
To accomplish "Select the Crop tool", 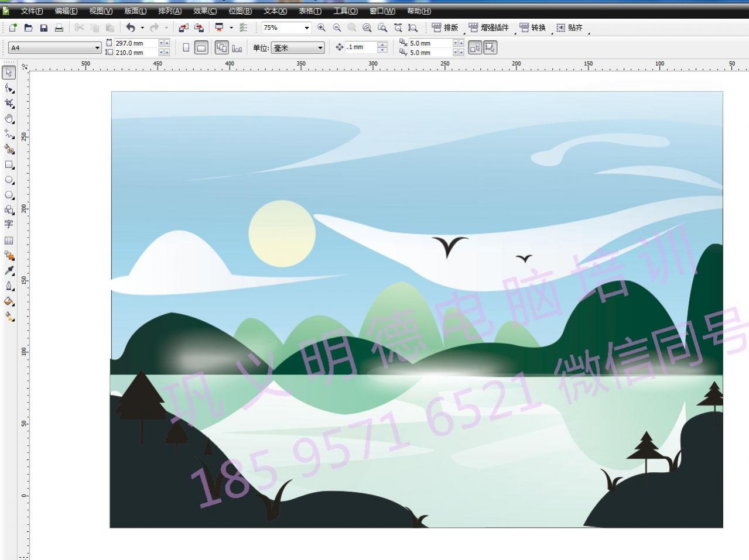I will click(x=9, y=104).
